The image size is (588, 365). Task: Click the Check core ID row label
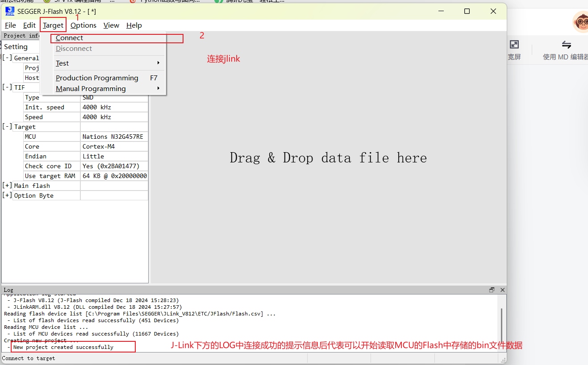pos(52,166)
